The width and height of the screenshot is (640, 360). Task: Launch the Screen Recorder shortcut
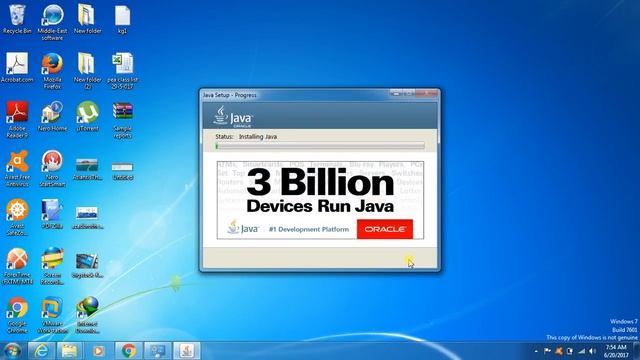click(x=52, y=266)
